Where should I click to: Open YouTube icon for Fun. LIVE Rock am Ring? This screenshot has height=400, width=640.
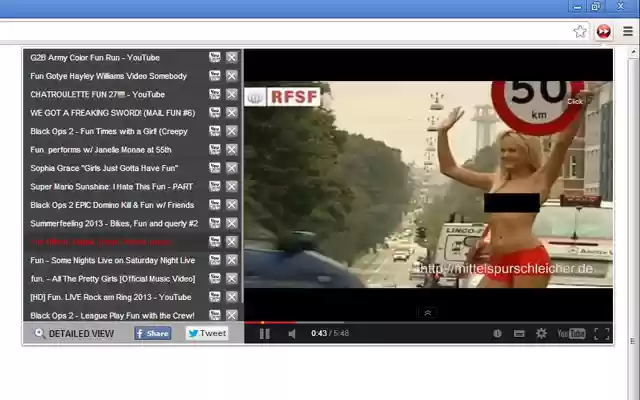215,297
